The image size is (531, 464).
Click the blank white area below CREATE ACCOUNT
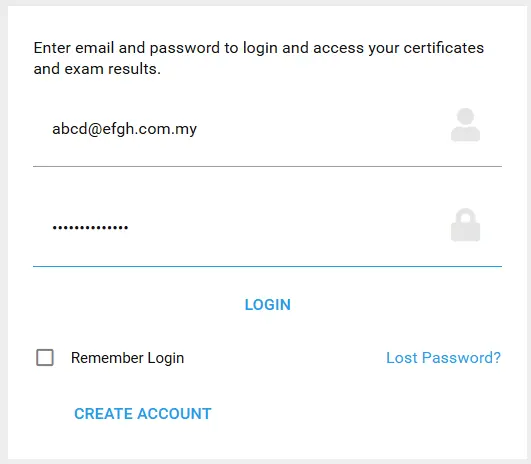click(x=268, y=442)
